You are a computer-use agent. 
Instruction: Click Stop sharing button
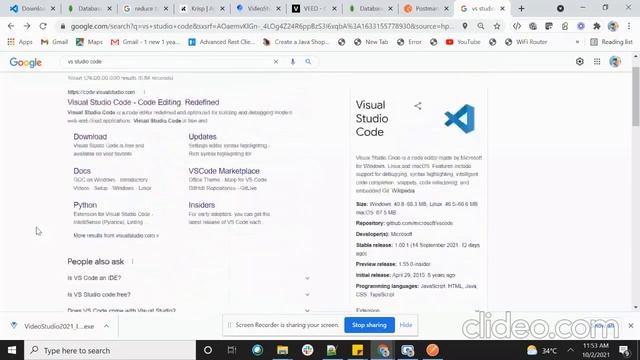click(369, 325)
